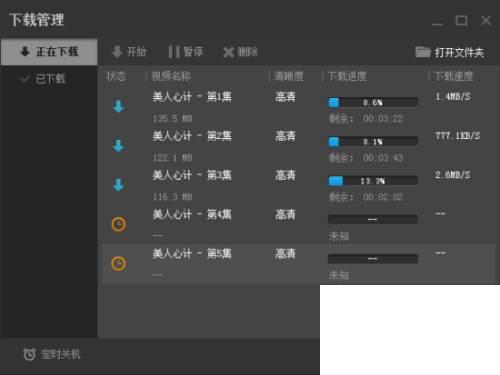The height and width of the screenshot is (375, 500).
Task: Click the file size 135.5 MB
Action: pyautogui.click(x=172, y=119)
